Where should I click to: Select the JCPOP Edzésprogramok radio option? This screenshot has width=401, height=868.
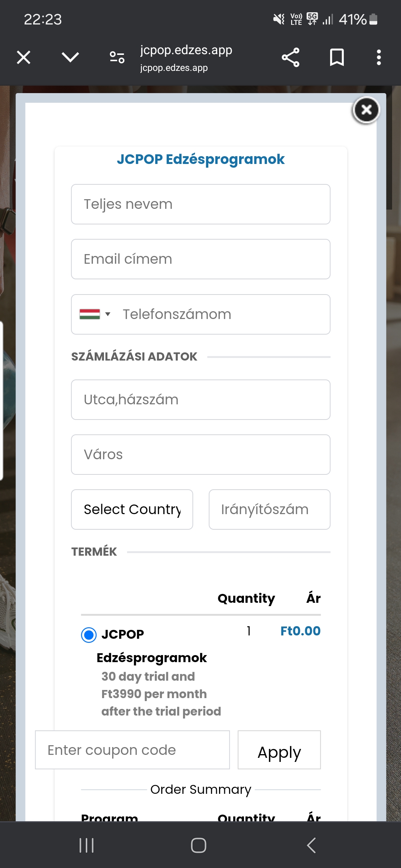(89, 635)
